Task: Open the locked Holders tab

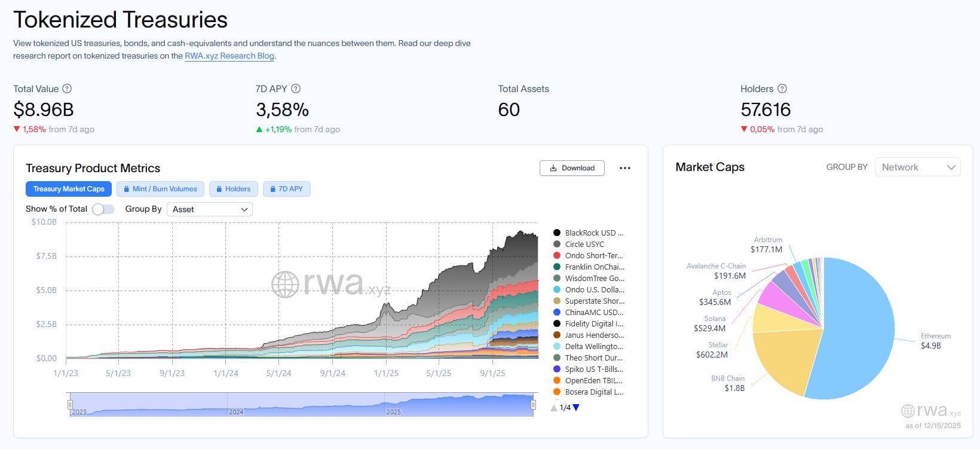Action: [233, 189]
